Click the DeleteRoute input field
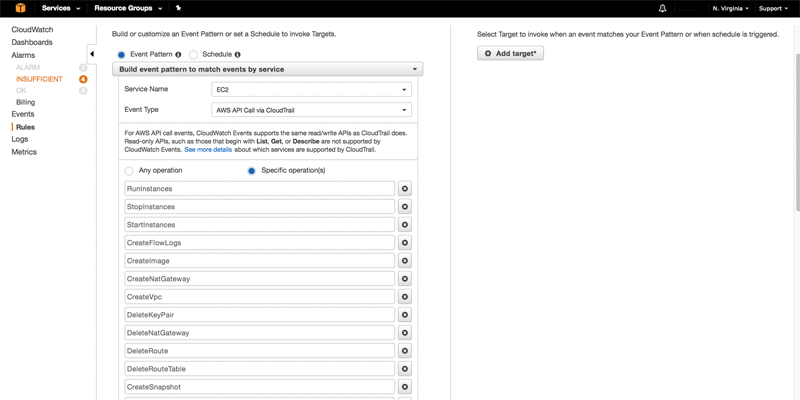This screenshot has width=800, height=400. click(260, 351)
